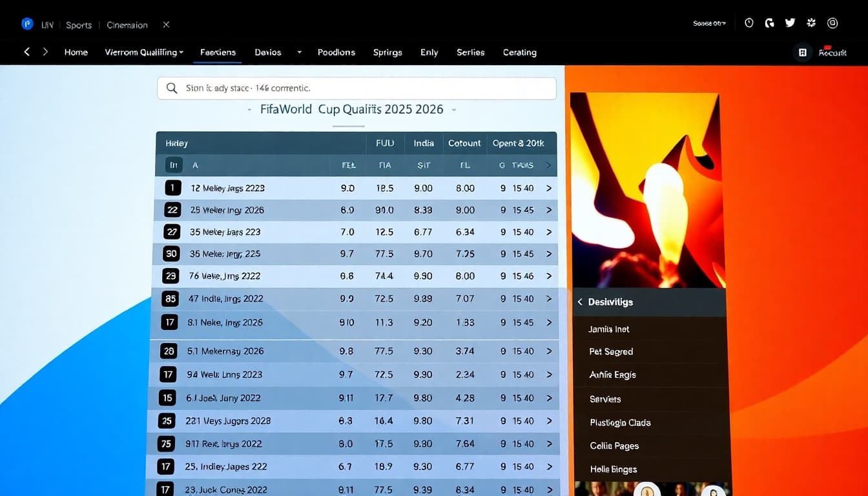The width and height of the screenshot is (868, 496).
Task: Click the rounded-square camera icon in top bar
Action: (x=832, y=23)
